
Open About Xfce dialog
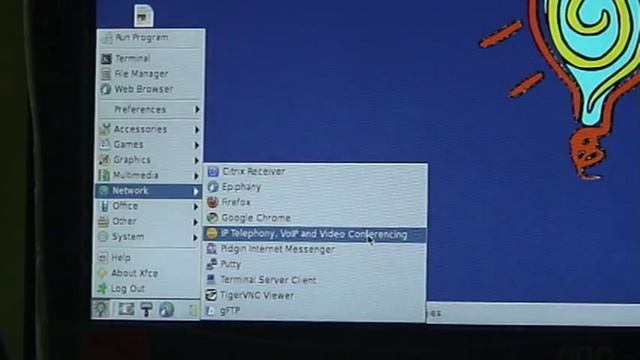tap(147, 273)
